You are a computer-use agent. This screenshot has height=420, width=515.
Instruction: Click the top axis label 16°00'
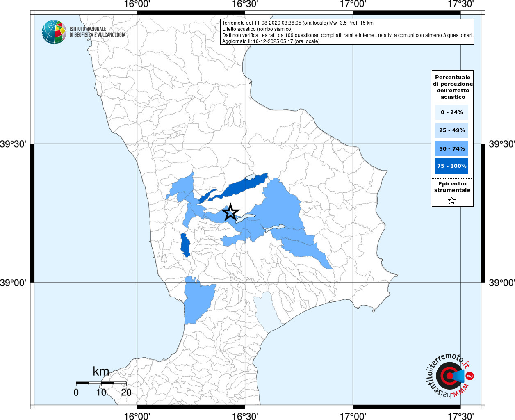point(137,5)
